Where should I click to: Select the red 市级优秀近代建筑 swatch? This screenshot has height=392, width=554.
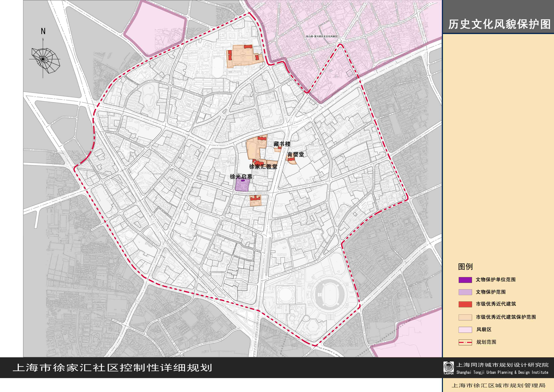[465, 304]
